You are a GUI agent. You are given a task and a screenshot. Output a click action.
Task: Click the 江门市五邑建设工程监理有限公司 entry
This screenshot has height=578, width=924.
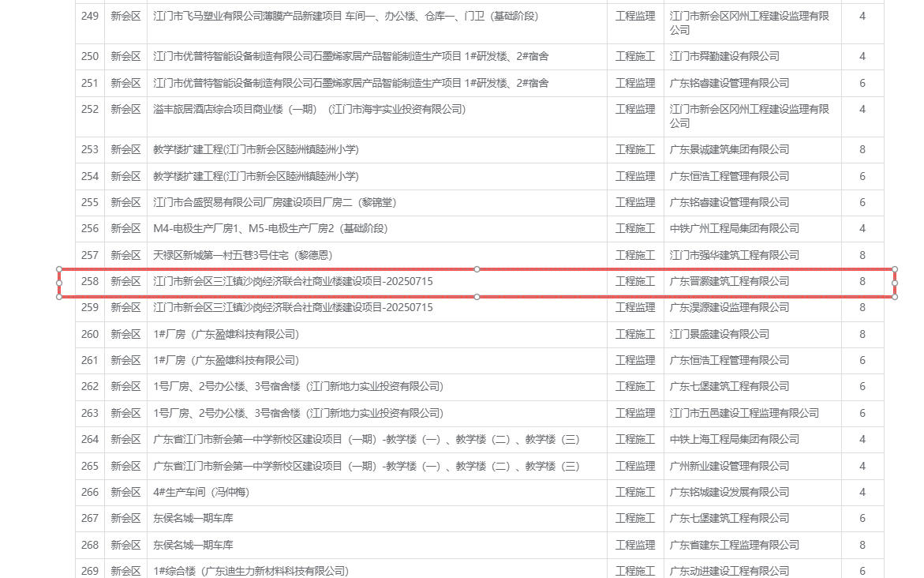744,414
